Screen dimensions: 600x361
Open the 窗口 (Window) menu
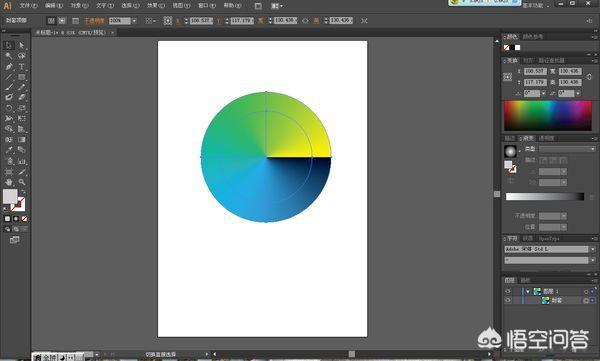tap(207, 6)
